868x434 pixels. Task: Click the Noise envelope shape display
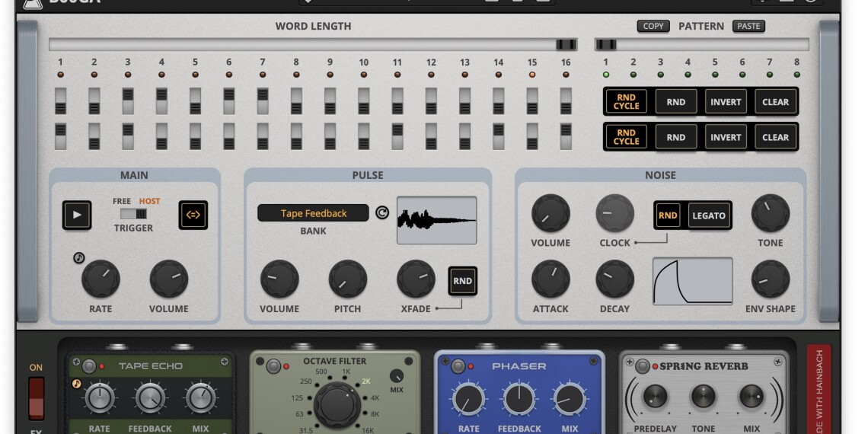pos(692,281)
